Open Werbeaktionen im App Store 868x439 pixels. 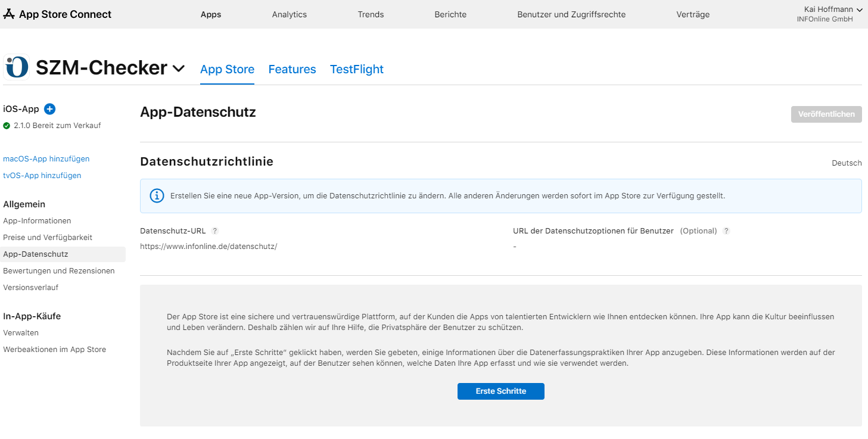point(55,350)
